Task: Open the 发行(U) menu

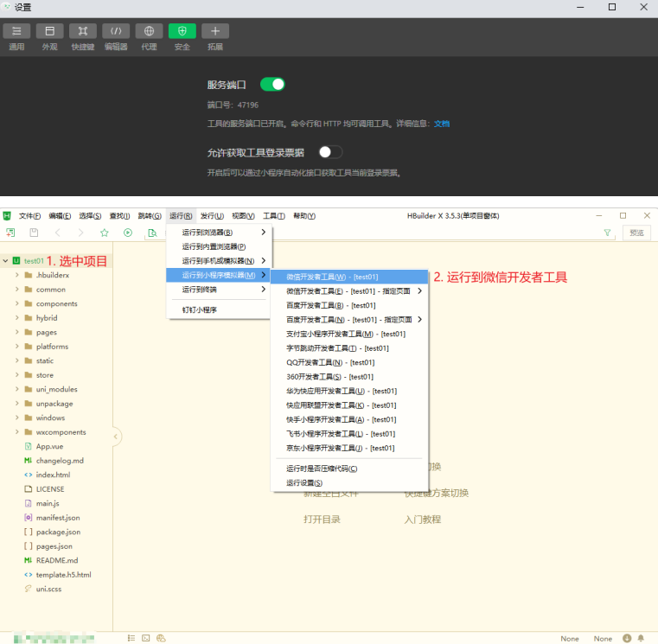Action: [x=212, y=215]
